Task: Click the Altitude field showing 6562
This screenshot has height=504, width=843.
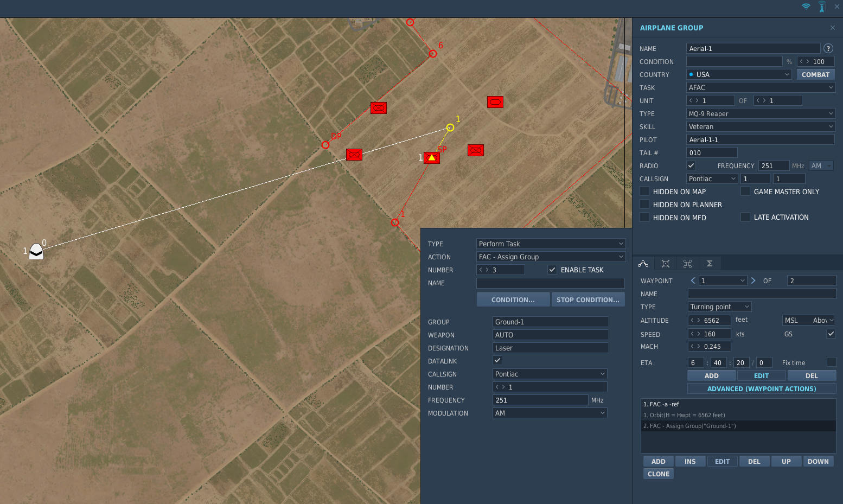Action: click(x=710, y=320)
